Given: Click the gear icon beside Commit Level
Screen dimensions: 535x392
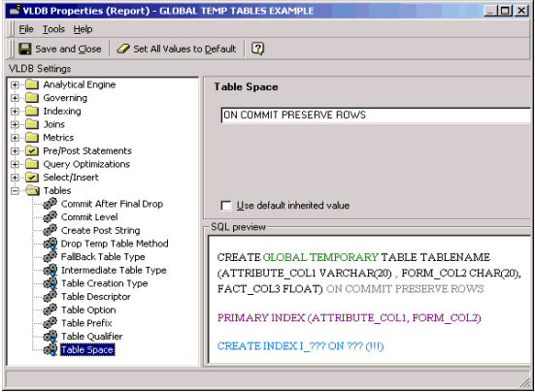Looking at the screenshot, I should click(x=50, y=216).
